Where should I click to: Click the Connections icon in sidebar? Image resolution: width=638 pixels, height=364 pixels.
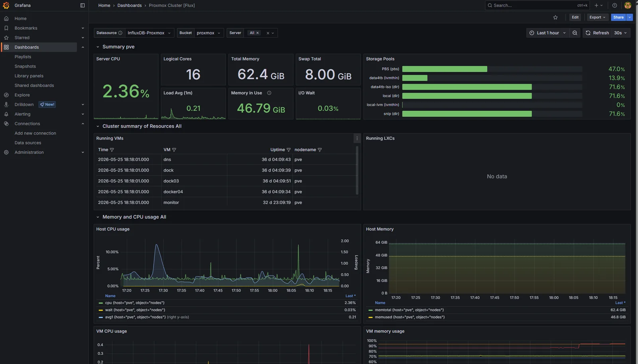coord(6,124)
